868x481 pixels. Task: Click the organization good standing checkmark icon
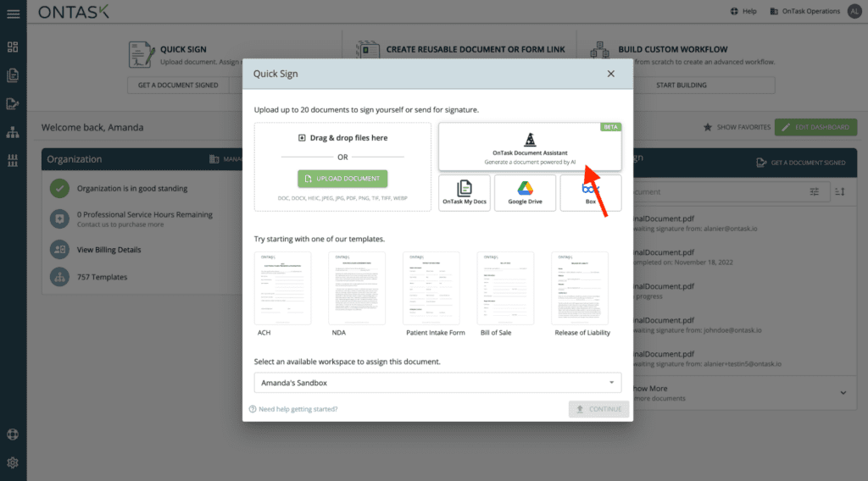tap(59, 189)
